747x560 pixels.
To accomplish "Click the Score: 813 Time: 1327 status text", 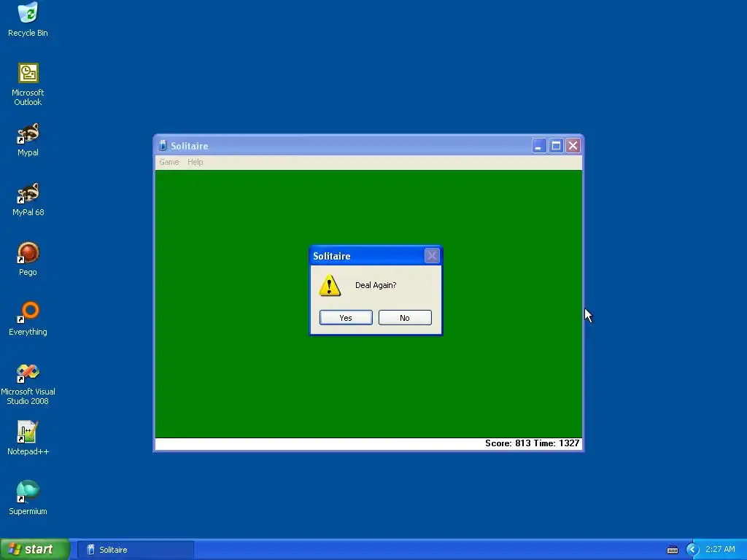I will (x=532, y=443).
